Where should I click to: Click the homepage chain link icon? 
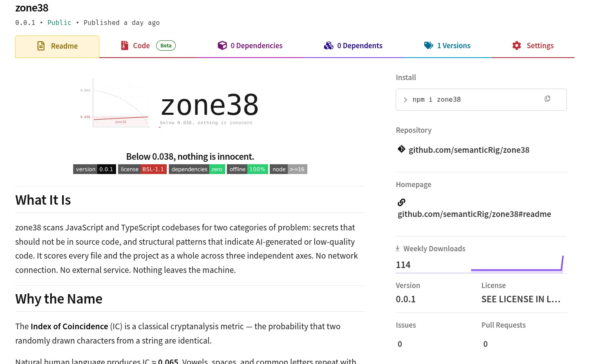401,202
